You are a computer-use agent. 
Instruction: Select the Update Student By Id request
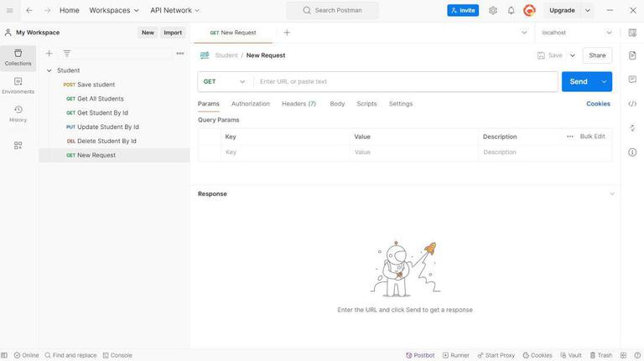point(108,127)
